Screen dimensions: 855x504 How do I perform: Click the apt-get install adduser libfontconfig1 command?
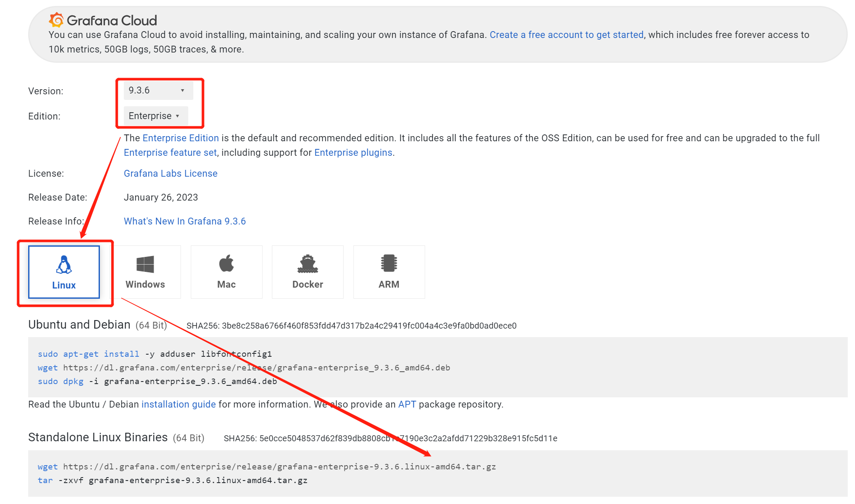[155, 354]
